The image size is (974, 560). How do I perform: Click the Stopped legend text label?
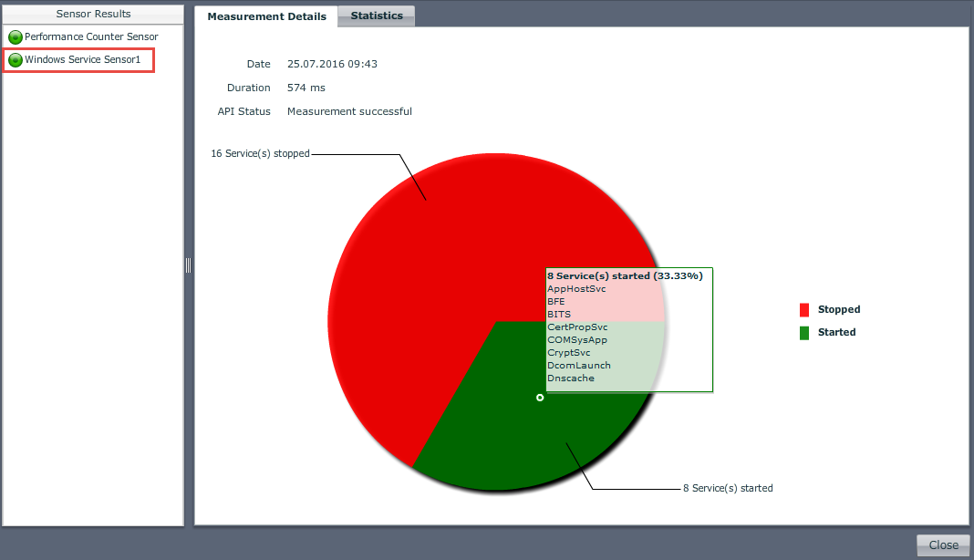point(838,310)
